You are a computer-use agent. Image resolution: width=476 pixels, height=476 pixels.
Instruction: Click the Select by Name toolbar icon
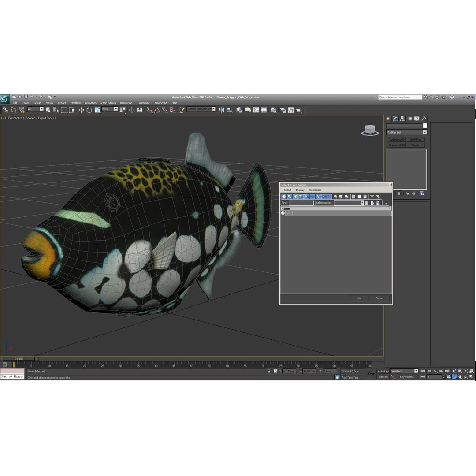click(56, 110)
